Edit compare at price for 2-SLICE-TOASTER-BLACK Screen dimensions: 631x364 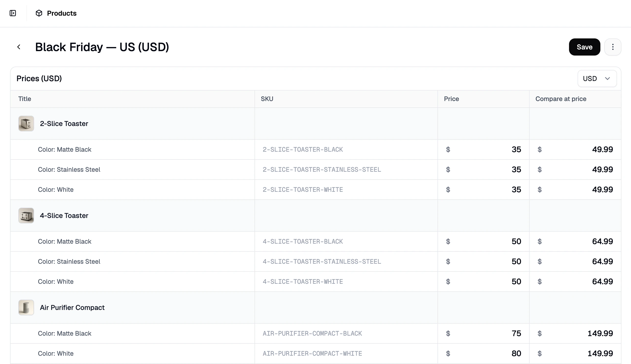pyautogui.click(x=575, y=149)
